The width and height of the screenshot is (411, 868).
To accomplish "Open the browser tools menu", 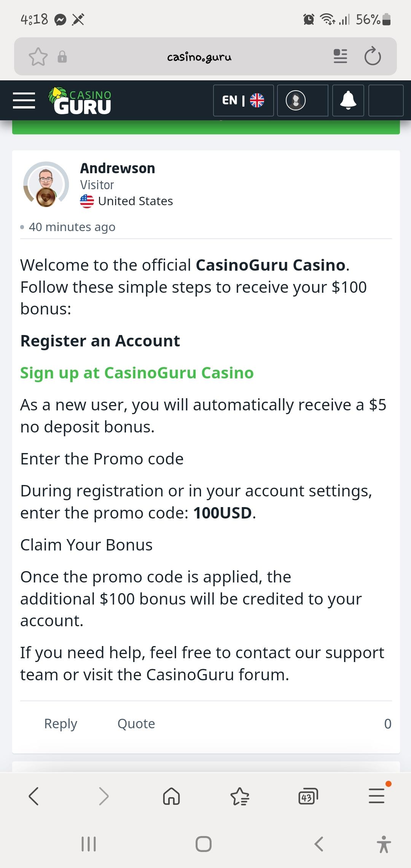I will [377, 796].
